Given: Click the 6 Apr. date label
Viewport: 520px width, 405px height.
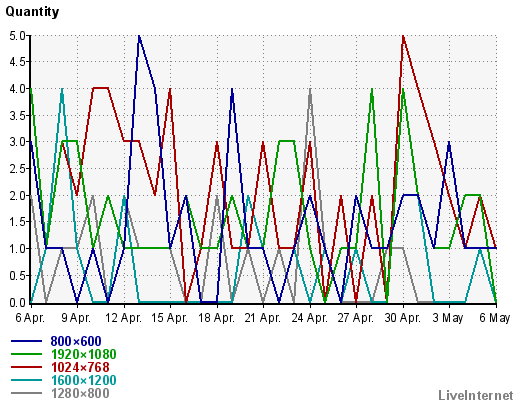Looking at the screenshot, I should (30, 318).
